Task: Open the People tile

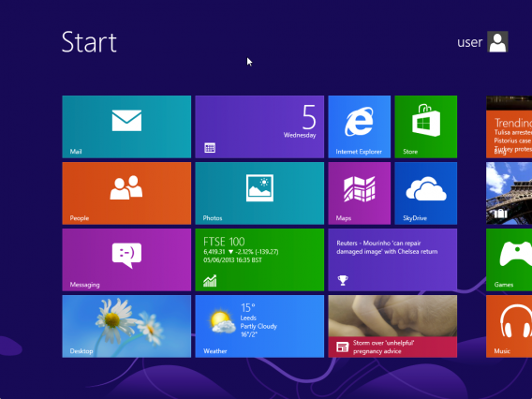Action: pos(126,193)
